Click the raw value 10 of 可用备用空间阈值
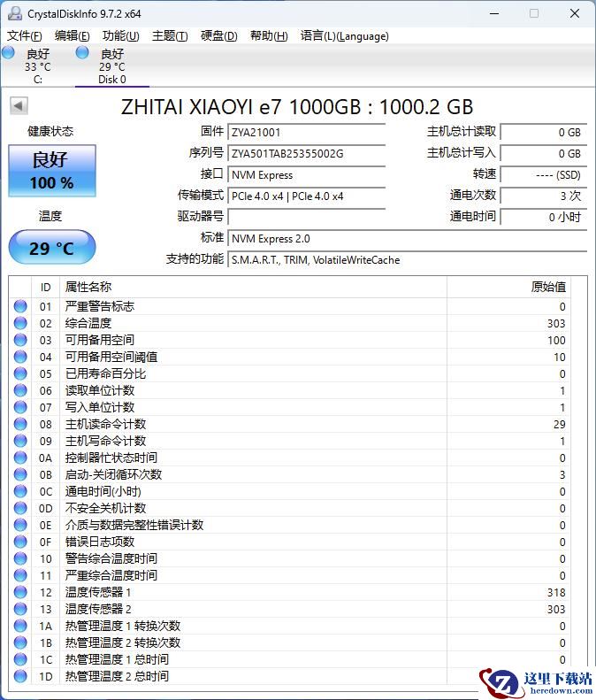This screenshot has height=700, width=596. tap(560, 358)
